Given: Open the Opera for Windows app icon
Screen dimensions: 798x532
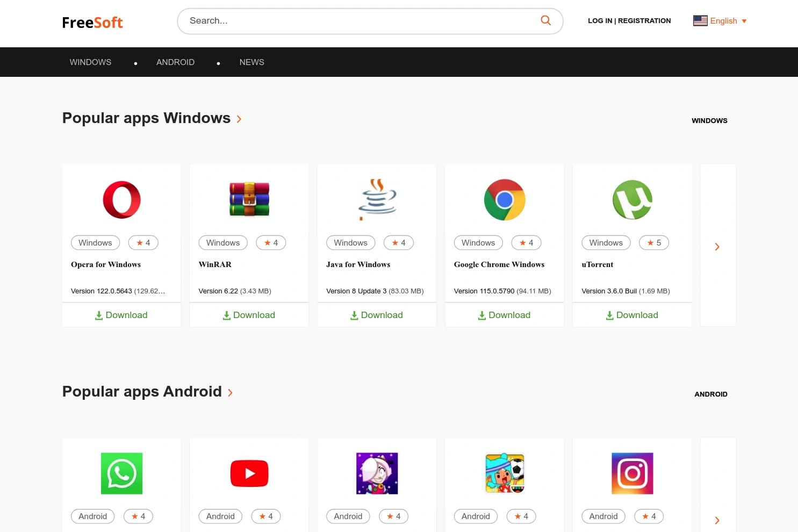Looking at the screenshot, I should (x=121, y=200).
